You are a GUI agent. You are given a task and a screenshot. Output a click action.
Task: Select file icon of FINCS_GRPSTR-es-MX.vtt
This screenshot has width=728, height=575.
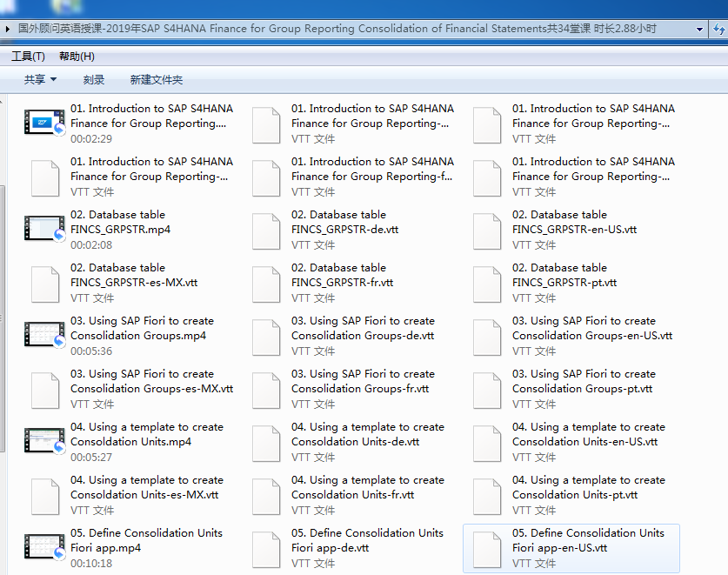(45, 284)
